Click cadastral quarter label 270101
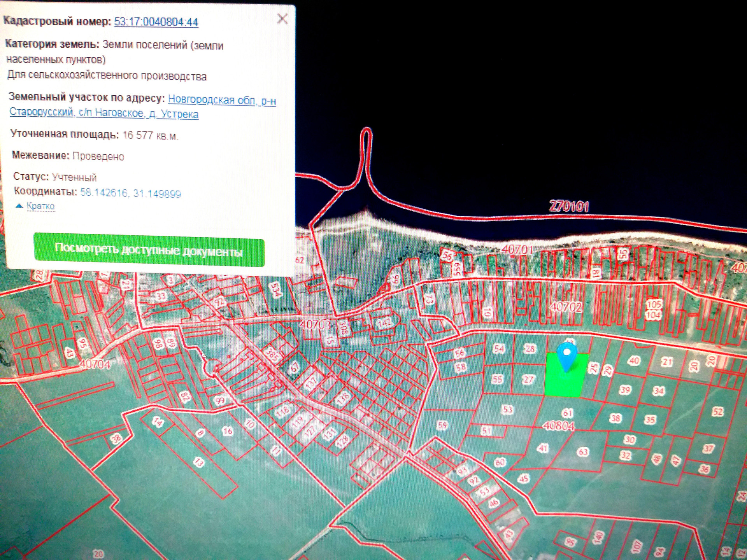Image resolution: width=747 pixels, height=560 pixels. tap(569, 206)
